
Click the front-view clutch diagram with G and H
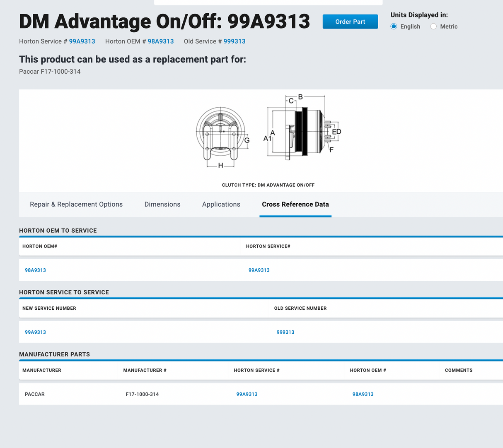pyautogui.click(x=223, y=137)
